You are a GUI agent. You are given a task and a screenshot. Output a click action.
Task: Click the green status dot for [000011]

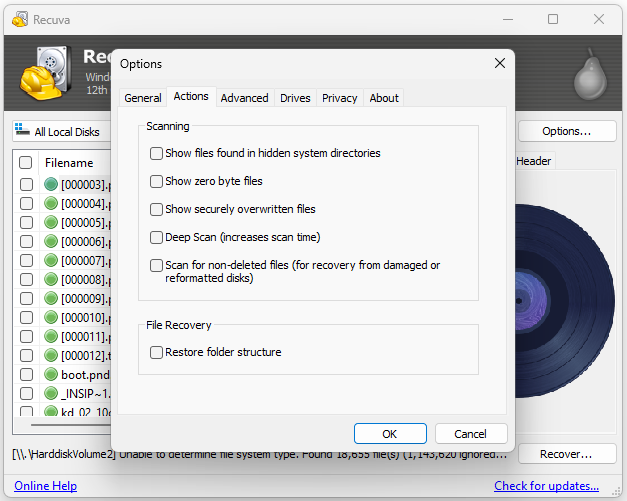click(51, 336)
